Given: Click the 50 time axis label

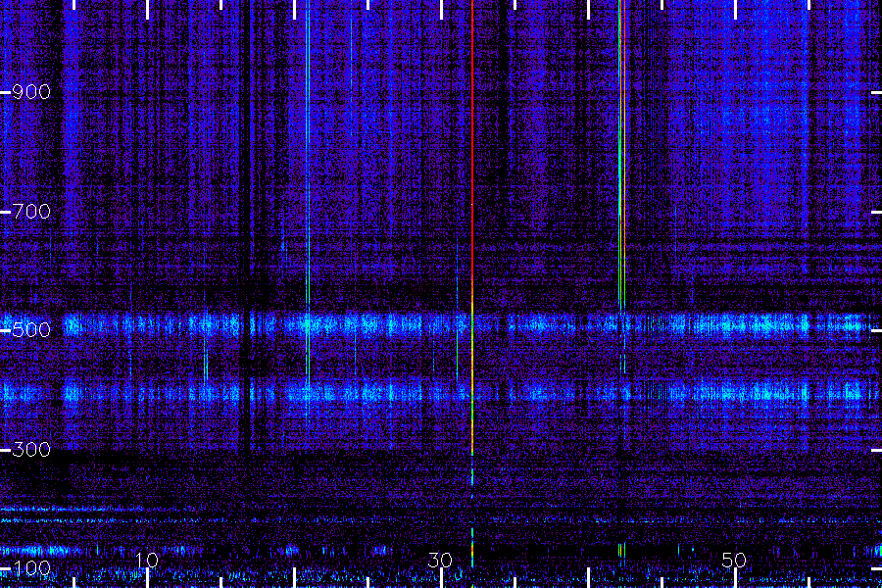Looking at the screenshot, I should pos(734,561).
